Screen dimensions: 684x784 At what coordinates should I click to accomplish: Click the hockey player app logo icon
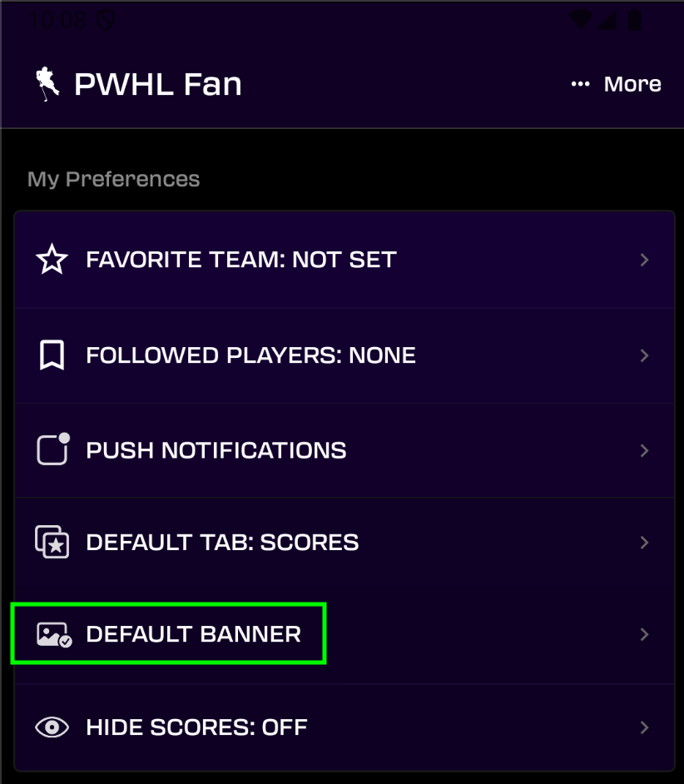point(46,83)
